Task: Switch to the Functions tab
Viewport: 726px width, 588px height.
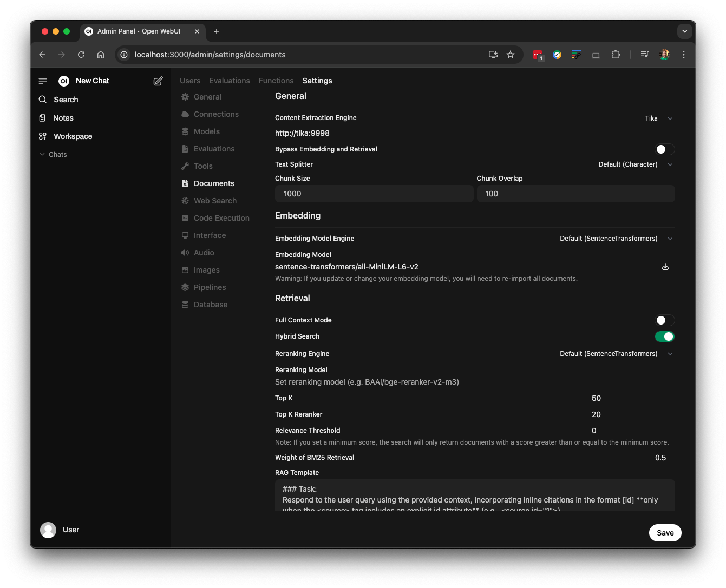Action: [x=276, y=81]
